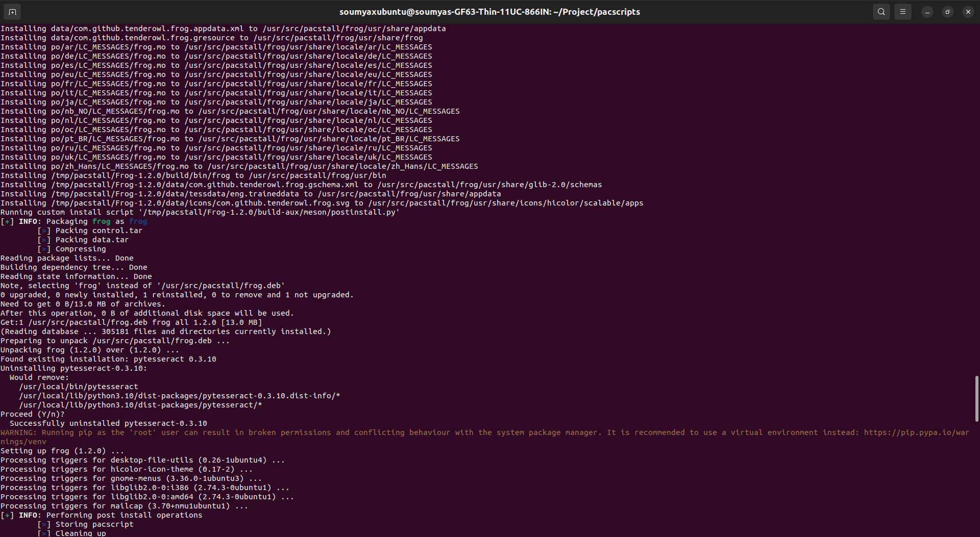This screenshot has width=980, height=537.
Task: Click the terminal title showing ~/Project/pacscripts
Action: click(489, 11)
